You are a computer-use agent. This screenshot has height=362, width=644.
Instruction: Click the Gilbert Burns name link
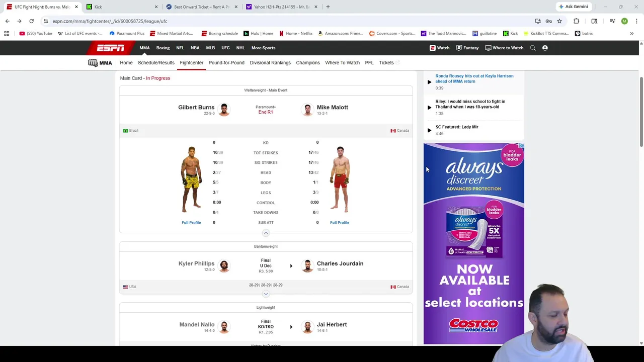click(x=196, y=107)
